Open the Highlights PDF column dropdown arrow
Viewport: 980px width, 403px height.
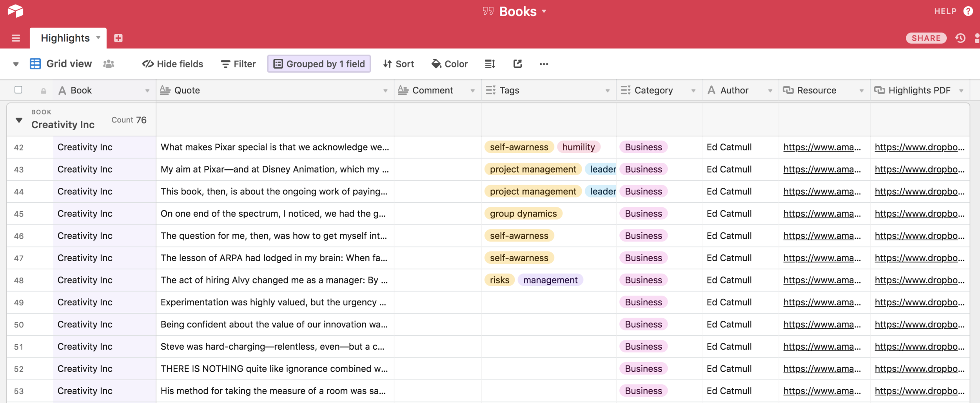point(961,91)
